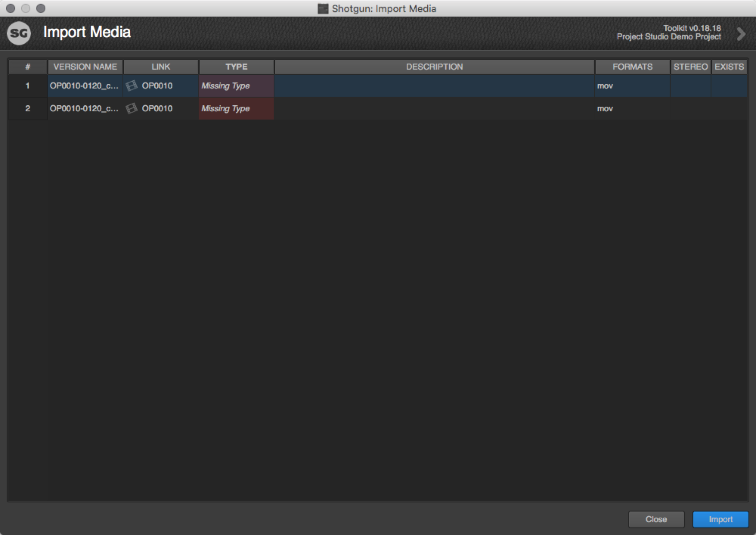The width and height of the screenshot is (756, 535).
Task: Click the Exists cell in row 1
Action: pyautogui.click(x=729, y=86)
